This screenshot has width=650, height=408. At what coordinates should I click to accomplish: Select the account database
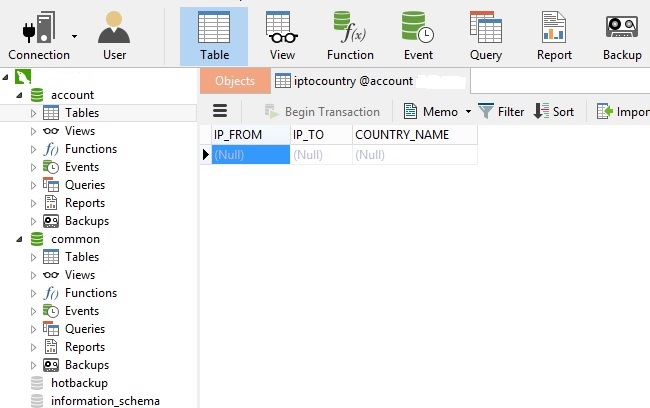click(x=73, y=95)
